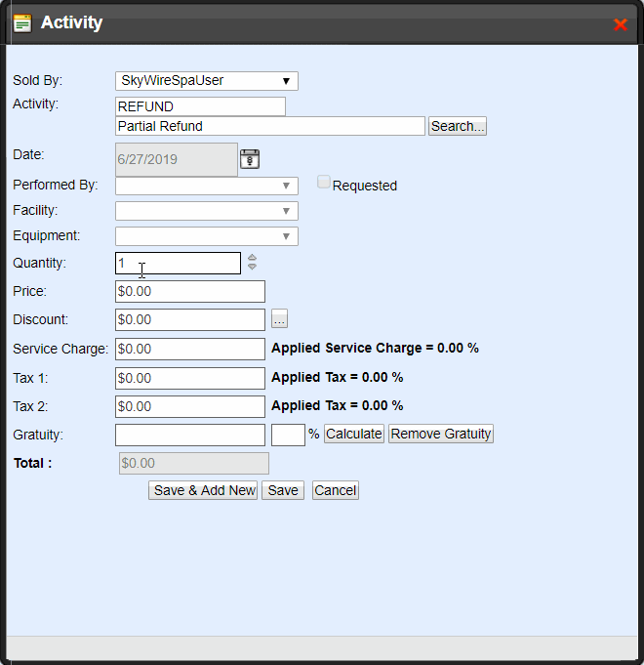The image size is (644, 665).
Task: Click the Search... button for activity
Action: tap(457, 126)
